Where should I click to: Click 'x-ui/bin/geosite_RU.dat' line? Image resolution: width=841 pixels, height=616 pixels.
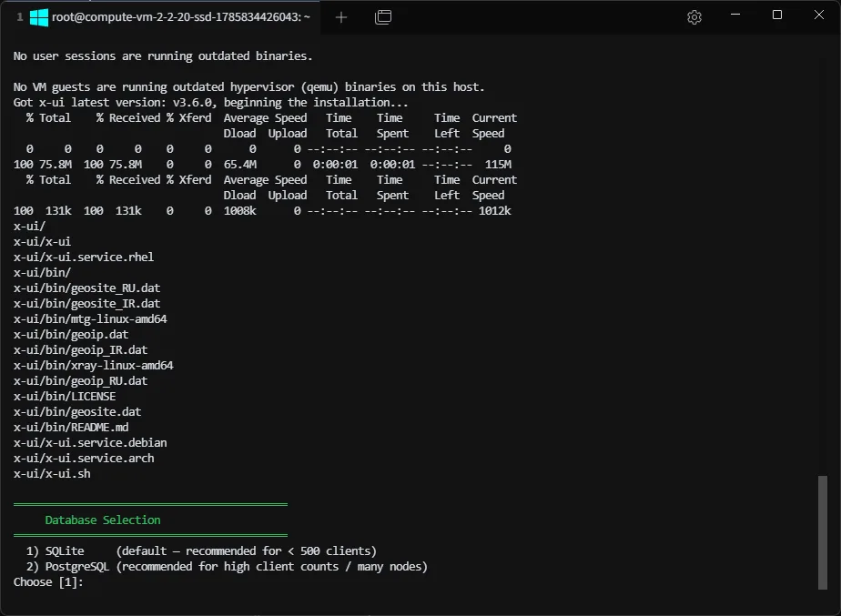[x=86, y=288]
